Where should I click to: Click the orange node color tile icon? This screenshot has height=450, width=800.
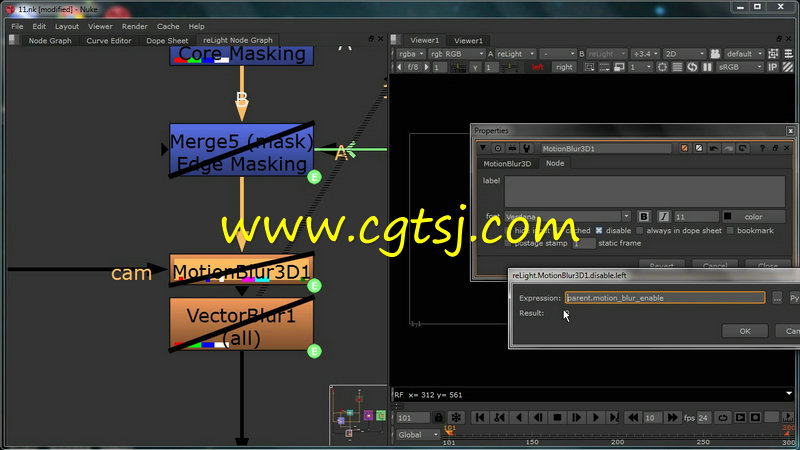pyautogui.click(x=684, y=148)
